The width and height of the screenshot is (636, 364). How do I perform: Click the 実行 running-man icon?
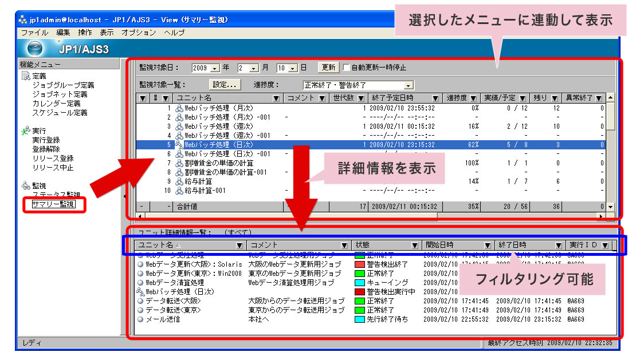tap(26, 131)
